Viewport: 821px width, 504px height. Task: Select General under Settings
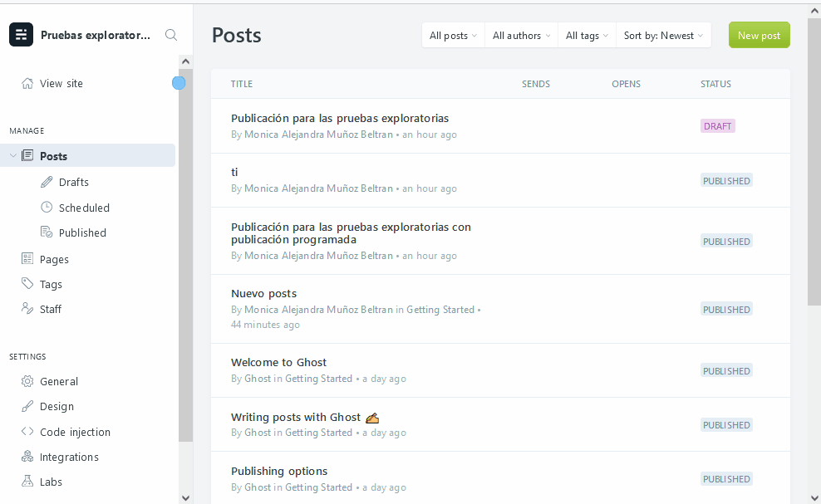[60, 380]
